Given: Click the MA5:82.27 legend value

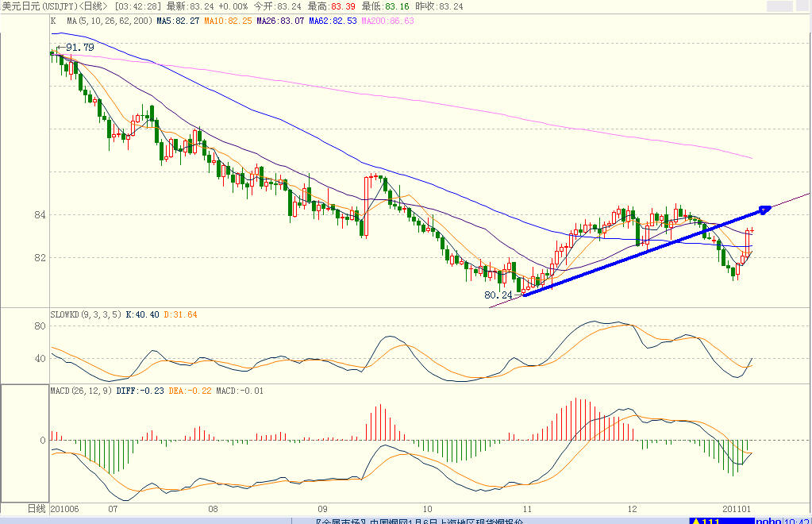Looking at the screenshot, I should (x=178, y=21).
